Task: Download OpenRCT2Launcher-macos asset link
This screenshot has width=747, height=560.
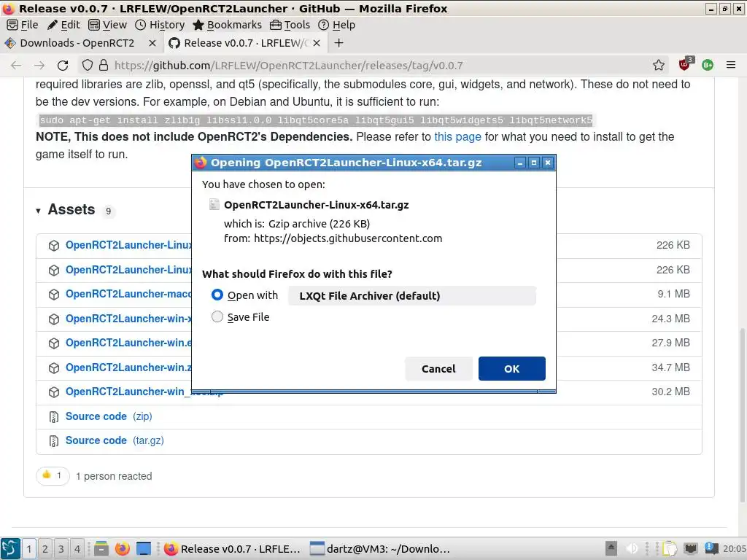Action: coord(128,294)
